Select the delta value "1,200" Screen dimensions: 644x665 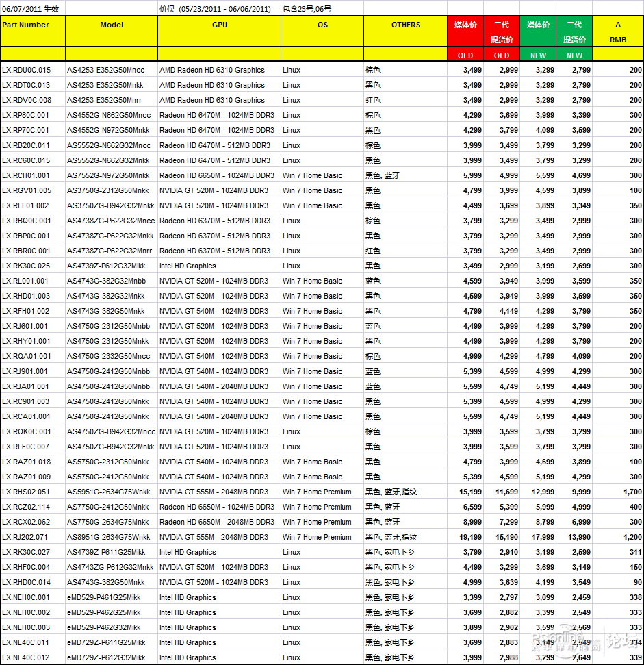[x=632, y=537]
